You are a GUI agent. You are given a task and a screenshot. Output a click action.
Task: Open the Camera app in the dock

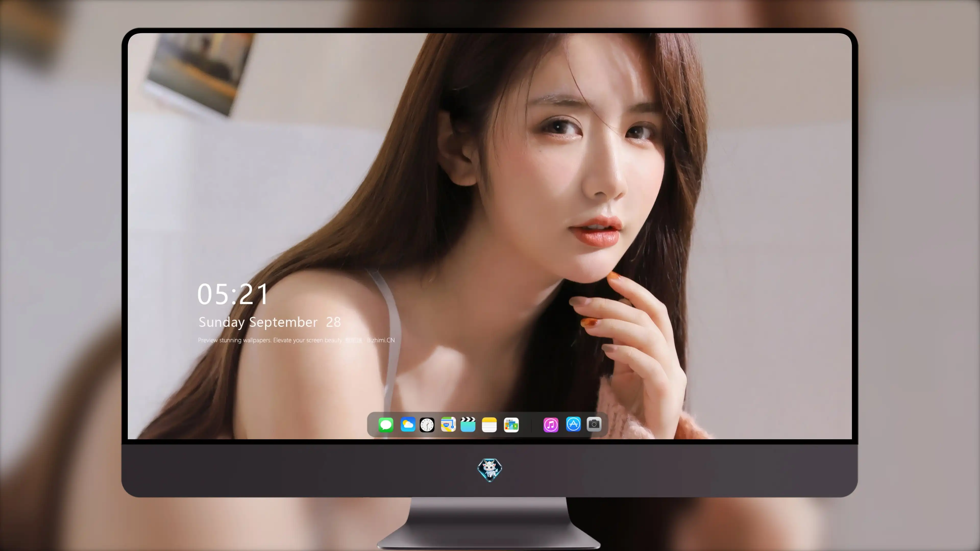594,424
